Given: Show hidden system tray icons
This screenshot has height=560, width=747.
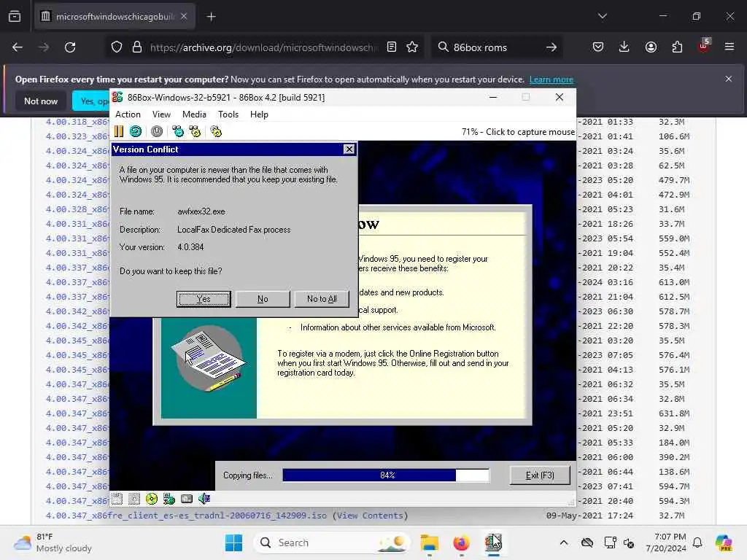Looking at the screenshot, I should click(564, 542).
